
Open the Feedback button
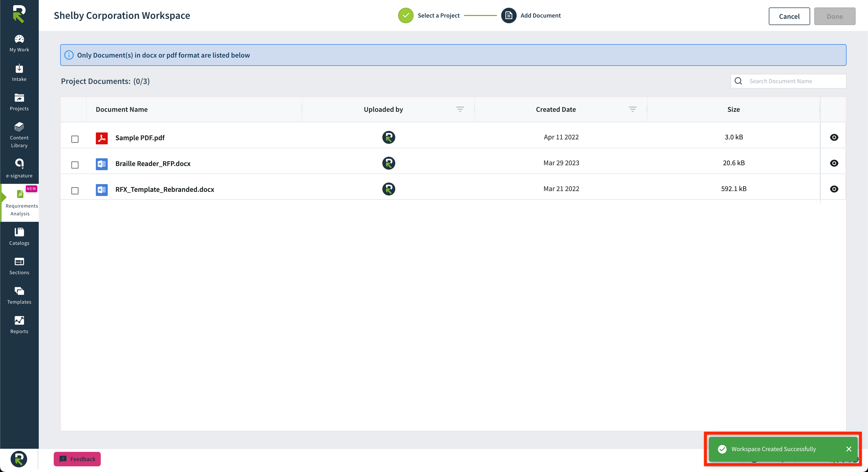[77, 459]
